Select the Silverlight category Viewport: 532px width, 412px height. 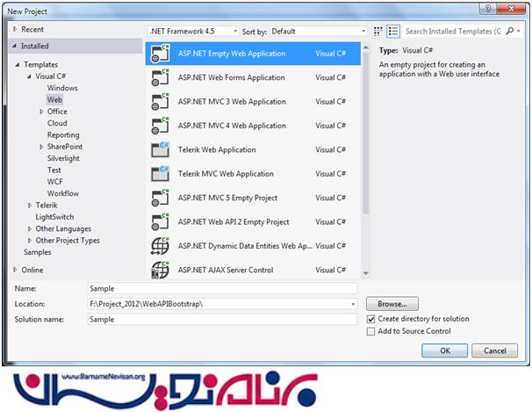[63, 158]
